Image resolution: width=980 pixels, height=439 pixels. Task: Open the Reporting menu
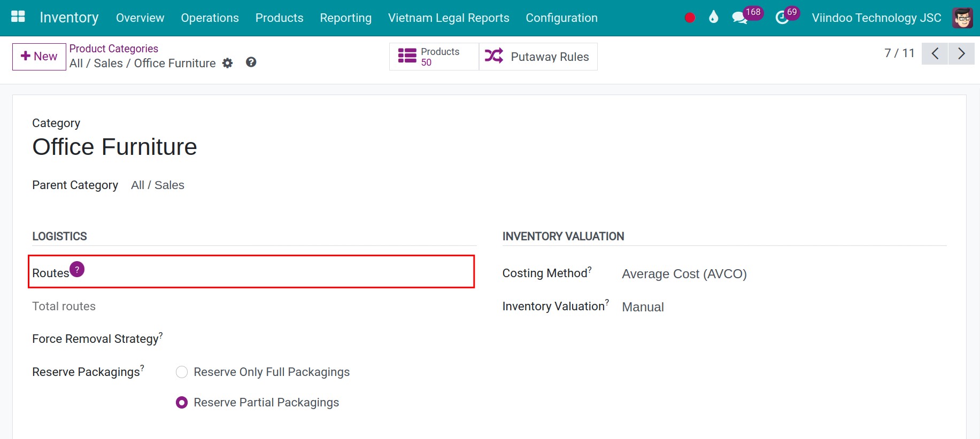(x=345, y=18)
